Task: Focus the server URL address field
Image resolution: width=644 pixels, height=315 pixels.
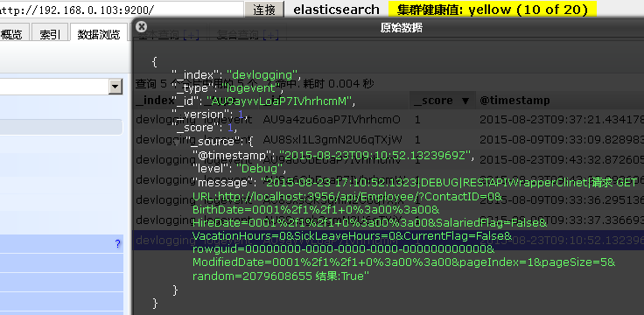Action: (x=122, y=9)
